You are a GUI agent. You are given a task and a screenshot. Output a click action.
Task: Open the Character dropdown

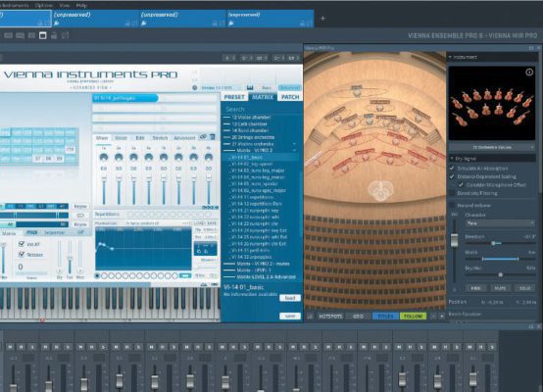(500, 223)
